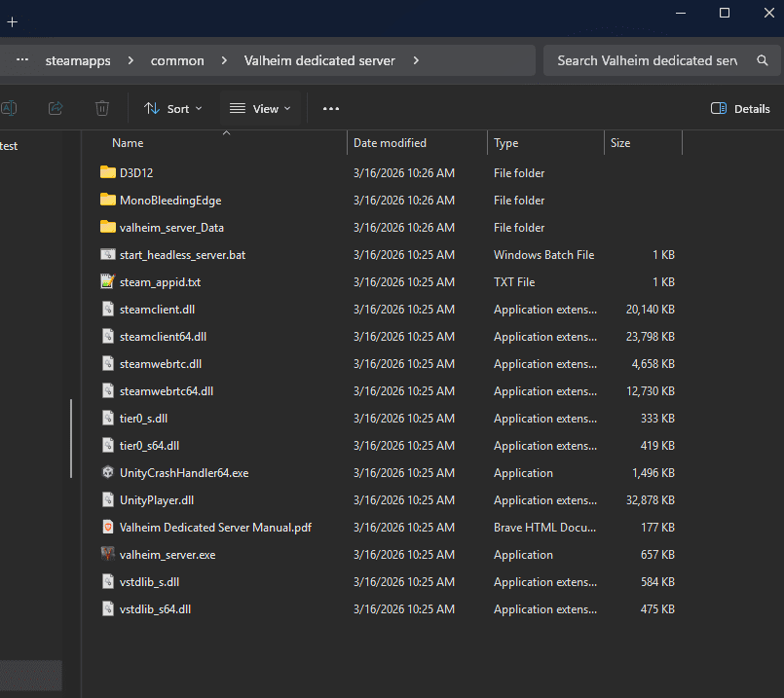Navigate to common breadcrumb folder
784x698 pixels.
tap(177, 60)
